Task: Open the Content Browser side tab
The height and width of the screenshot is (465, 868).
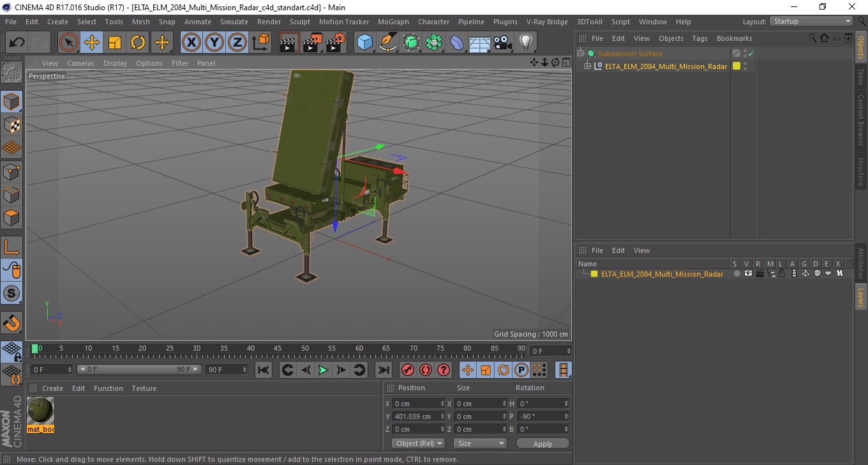Action: pos(861,120)
